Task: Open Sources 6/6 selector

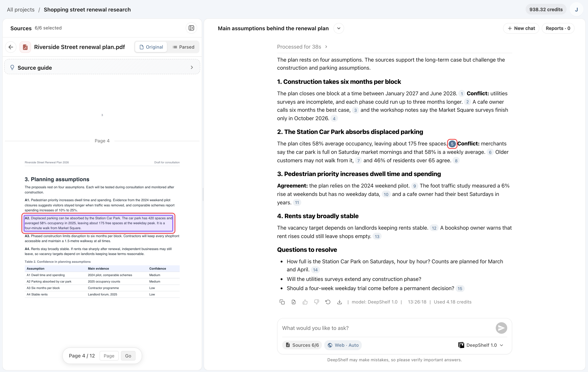Action: 302,345
